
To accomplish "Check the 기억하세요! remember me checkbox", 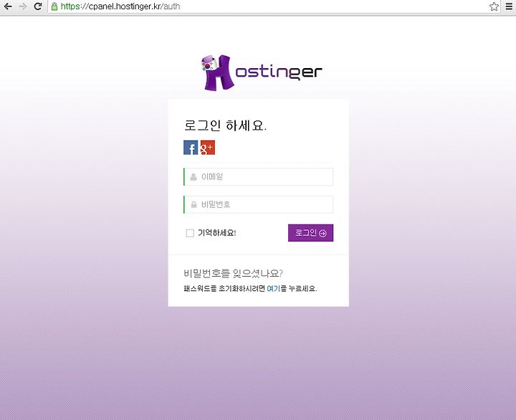I will point(190,233).
